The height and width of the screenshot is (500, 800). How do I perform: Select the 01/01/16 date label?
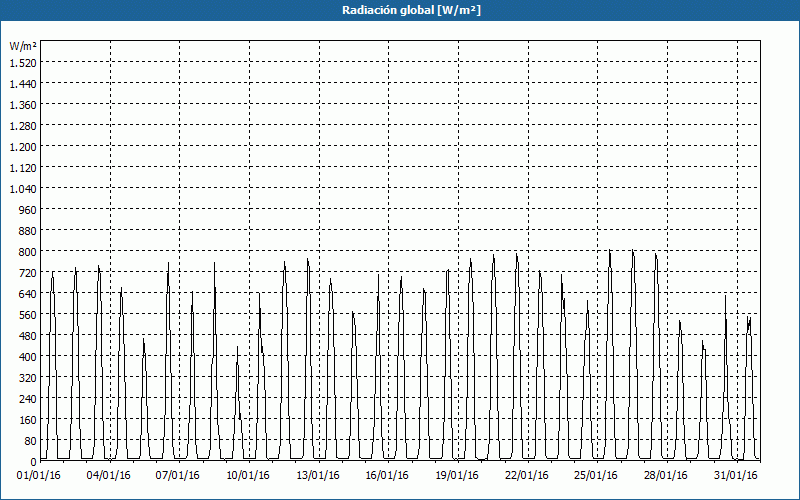(x=40, y=475)
